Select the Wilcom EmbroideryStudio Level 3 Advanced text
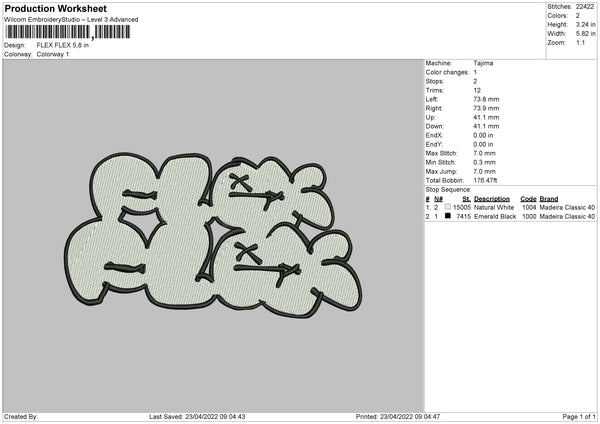 (x=71, y=20)
